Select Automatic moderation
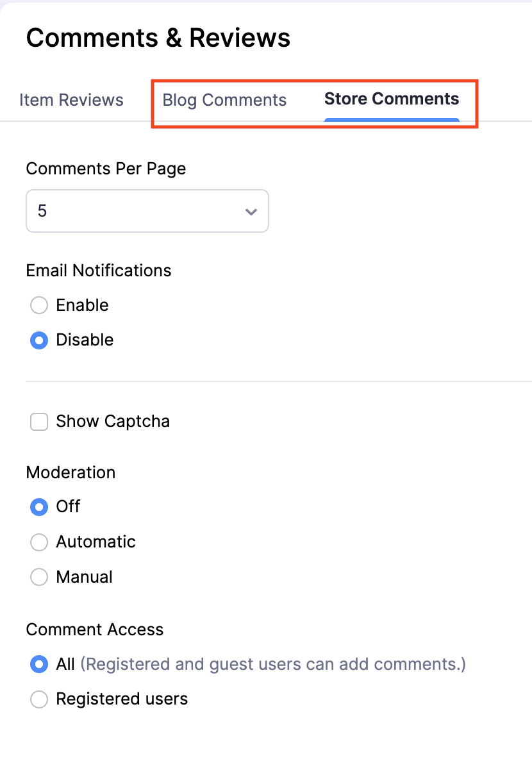 point(38,542)
